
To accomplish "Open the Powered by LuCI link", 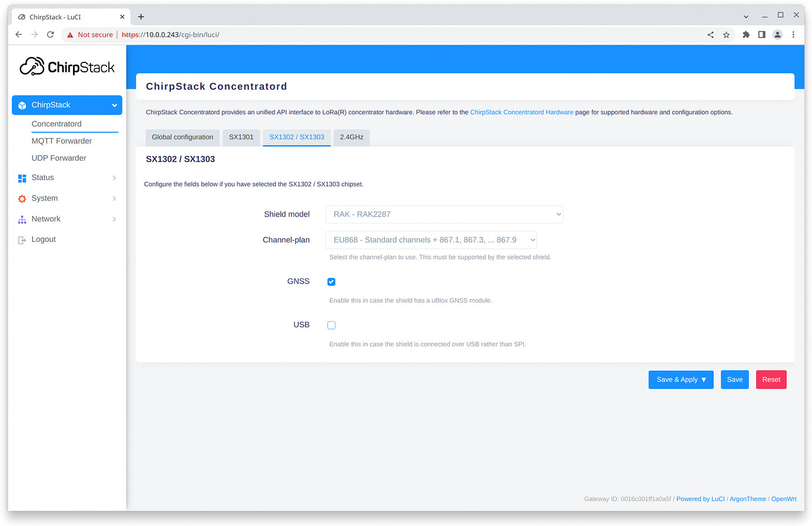I will [700, 499].
